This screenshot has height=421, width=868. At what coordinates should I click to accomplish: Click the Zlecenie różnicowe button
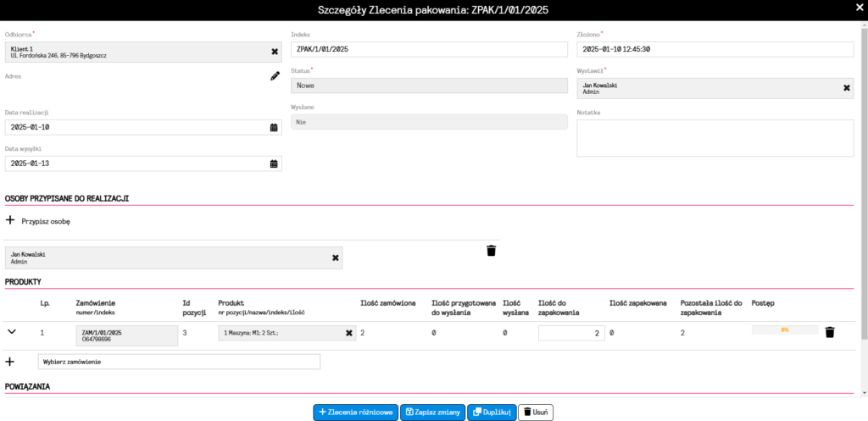(x=355, y=412)
